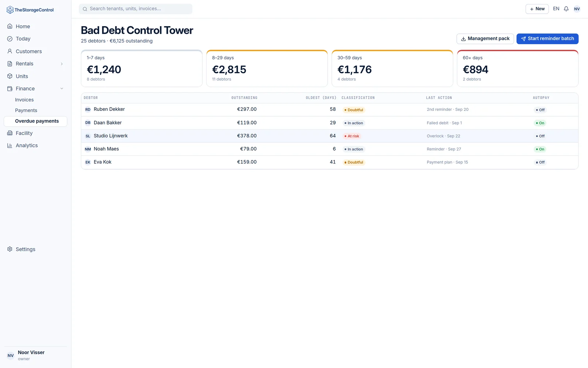Click the Units cube icon
This screenshot has height=368, width=588.
click(10, 76)
